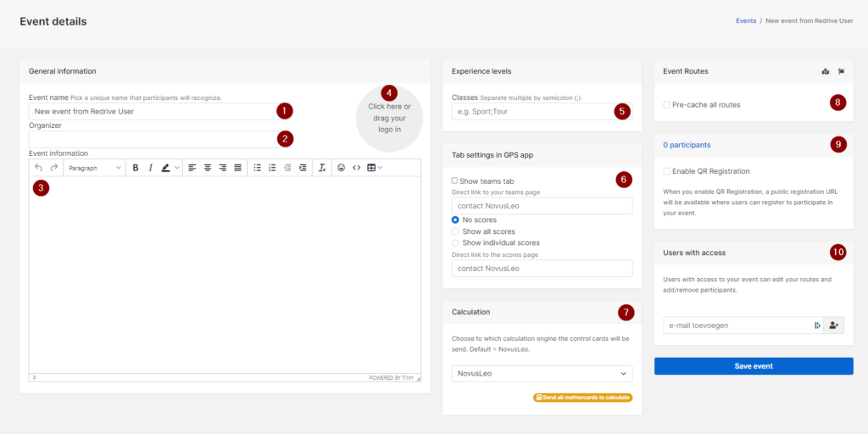Screen dimensions: 868x434
Task: Click the Organizer input field
Action: [x=151, y=139]
